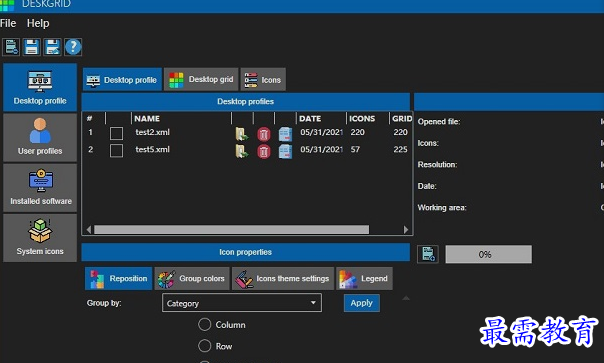
Task: Open the Group by Category dropdown
Action: pyautogui.click(x=242, y=303)
